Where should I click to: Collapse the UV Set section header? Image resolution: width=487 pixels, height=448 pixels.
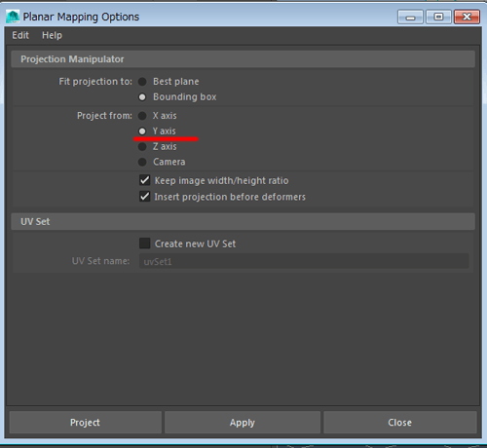pos(243,221)
